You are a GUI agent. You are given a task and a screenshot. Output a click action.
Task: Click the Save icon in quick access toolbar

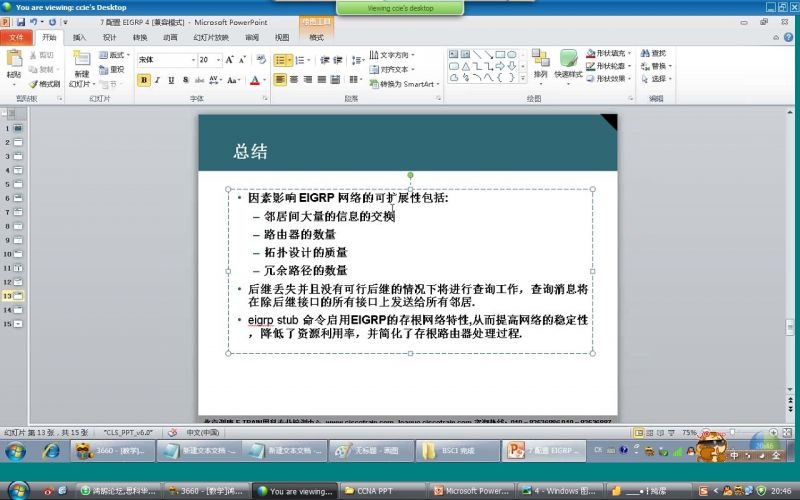point(20,22)
